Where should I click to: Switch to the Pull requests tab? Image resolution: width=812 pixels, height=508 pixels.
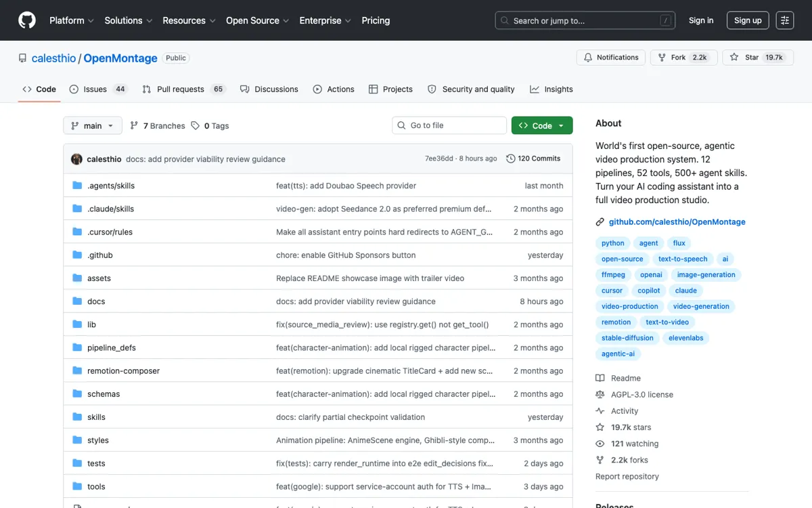184,89
